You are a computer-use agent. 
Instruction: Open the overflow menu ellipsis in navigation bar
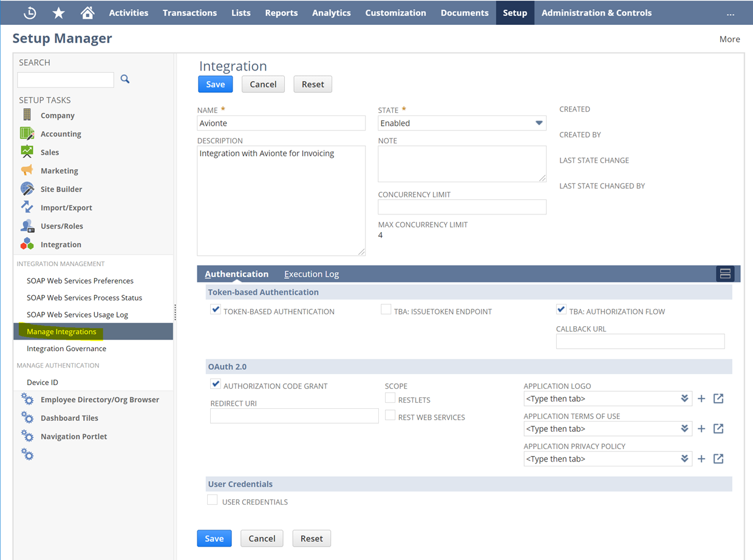pyautogui.click(x=731, y=14)
